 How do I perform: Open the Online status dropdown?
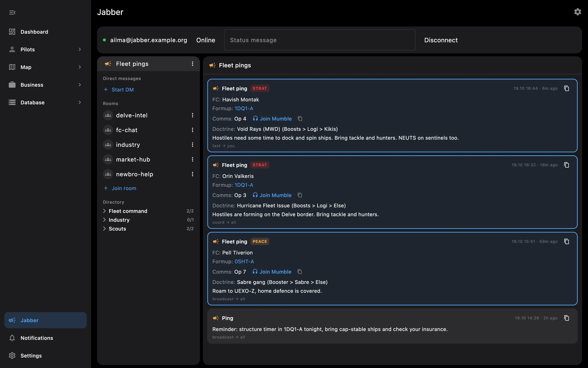tap(206, 40)
